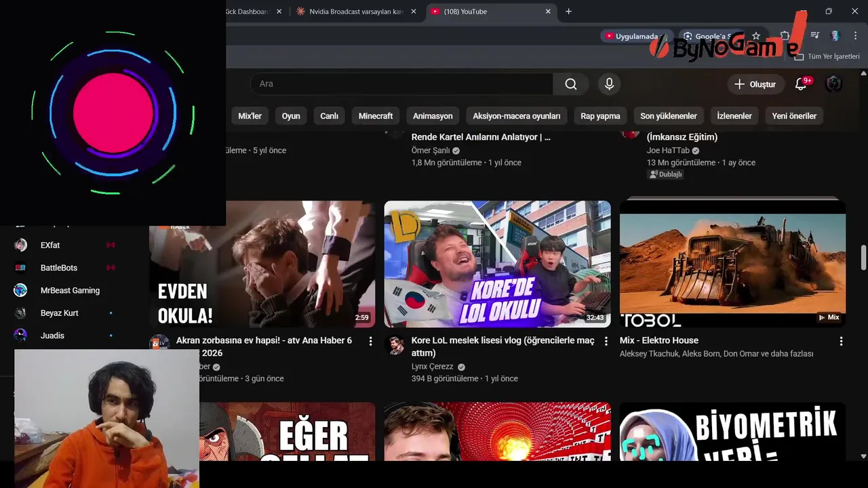The width and height of the screenshot is (868, 488).
Task: Start voice search with the microphone icon
Action: [x=609, y=84]
